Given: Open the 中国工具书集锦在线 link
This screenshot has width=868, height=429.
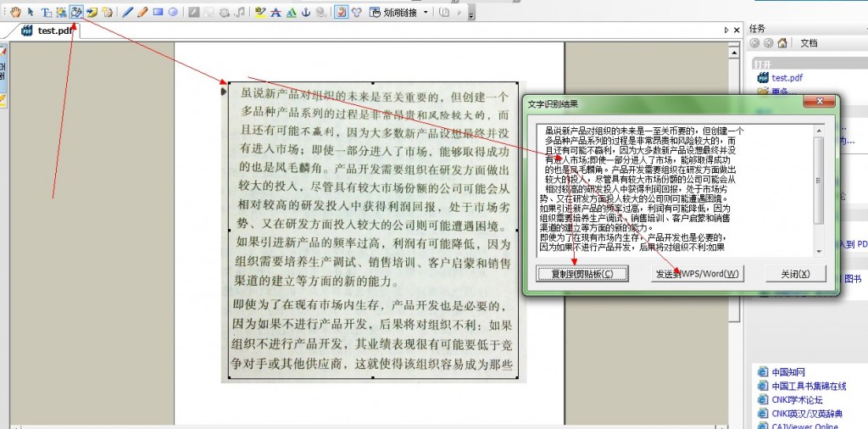Looking at the screenshot, I should (809, 386).
